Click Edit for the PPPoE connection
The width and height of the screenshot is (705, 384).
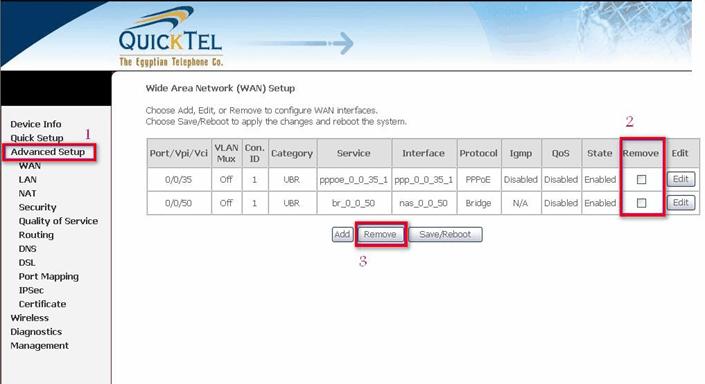[681, 179]
